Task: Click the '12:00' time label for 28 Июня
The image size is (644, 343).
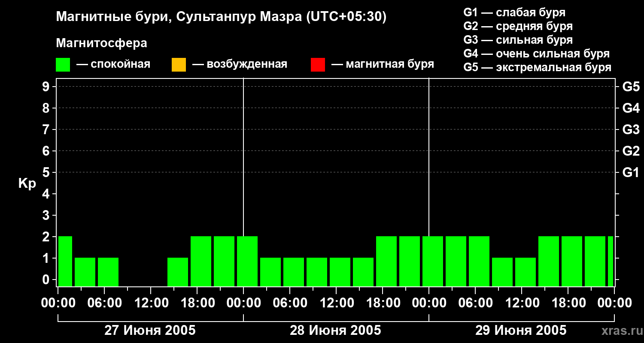Action: point(336,303)
